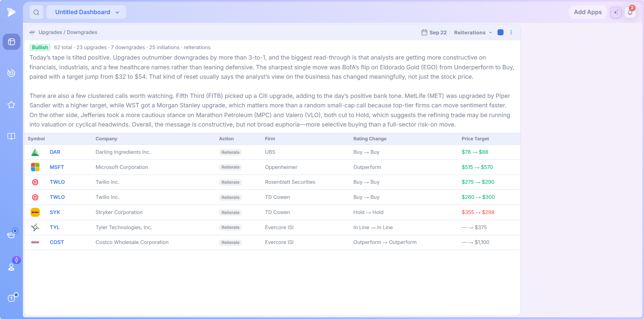
Task: Open the SYK ticker link
Action: pos(55,212)
